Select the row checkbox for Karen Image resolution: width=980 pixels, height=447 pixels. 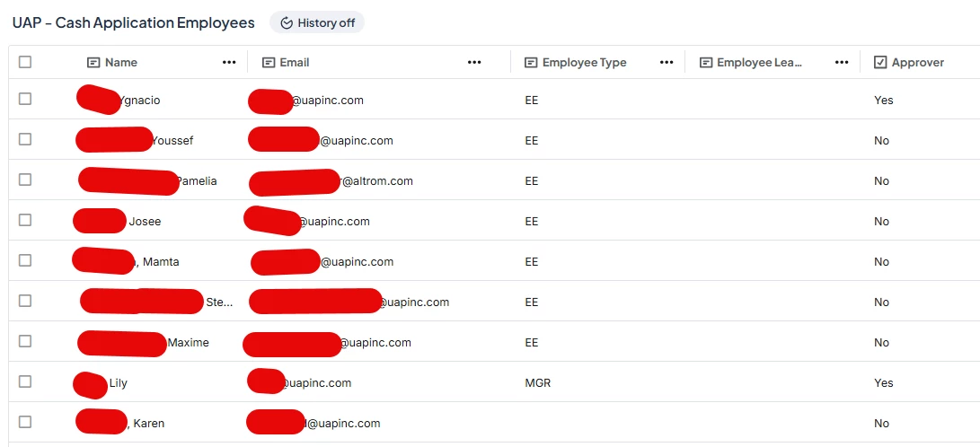click(x=25, y=422)
